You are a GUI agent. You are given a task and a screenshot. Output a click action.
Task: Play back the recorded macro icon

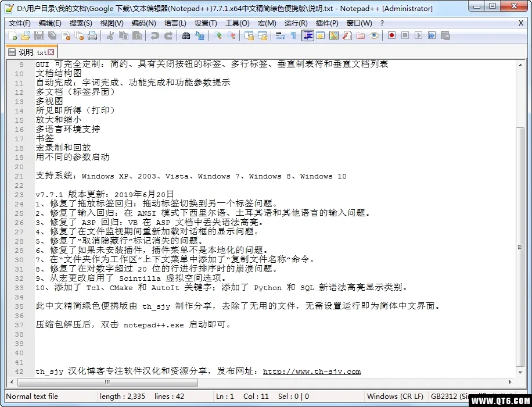pyautogui.click(x=418, y=35)
